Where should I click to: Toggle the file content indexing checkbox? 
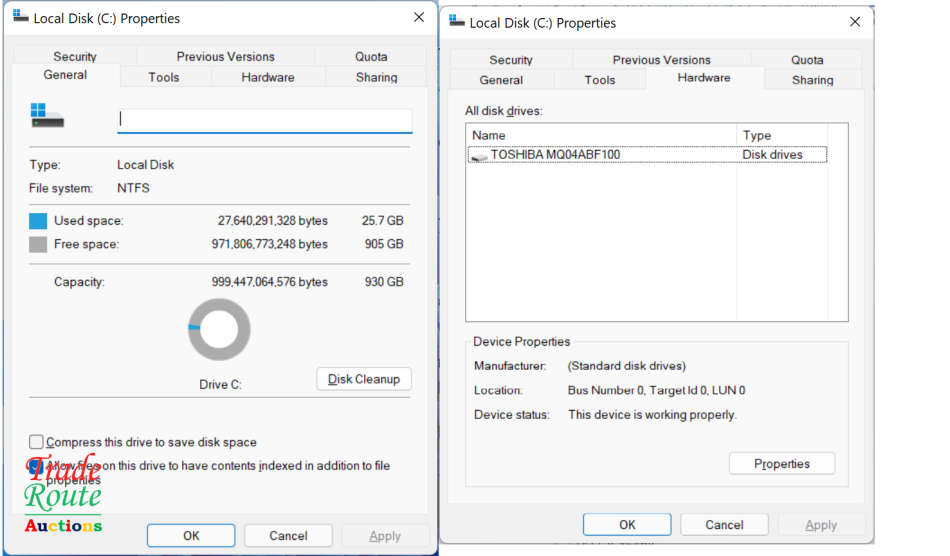coord(37,466)
